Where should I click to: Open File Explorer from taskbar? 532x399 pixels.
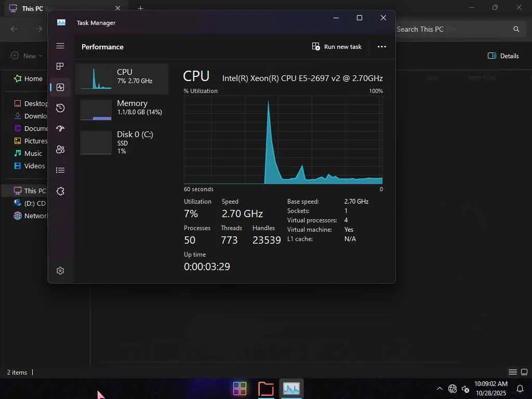click(x=265, y=389)
